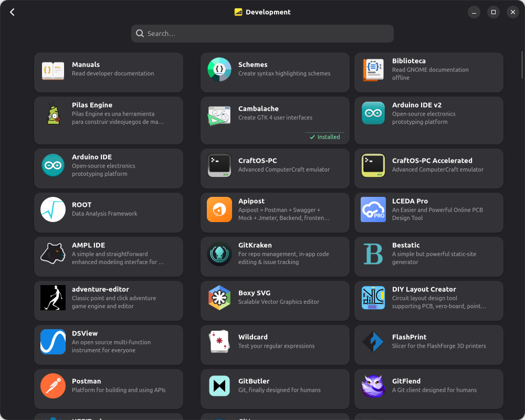The image size is (525, 420).
Task: Open the AMPL IDE title
Action: click(x=88, y=245)
